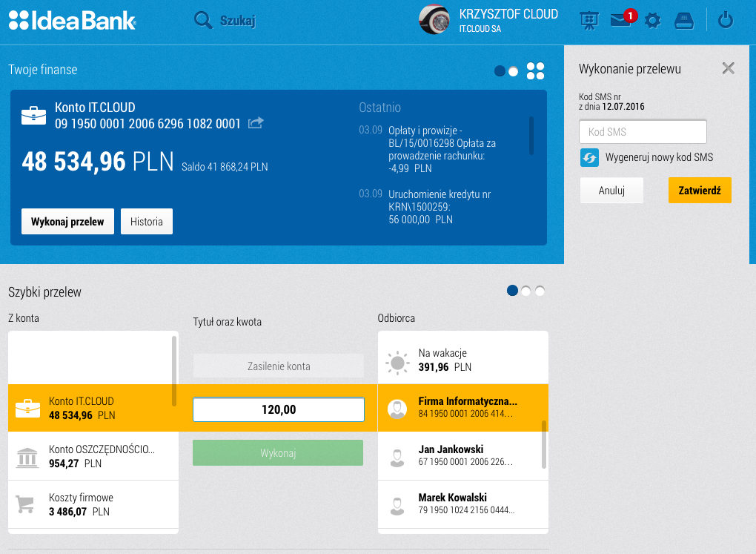Click the Anuluj button
756x554 pixels.
click(611, 190)
